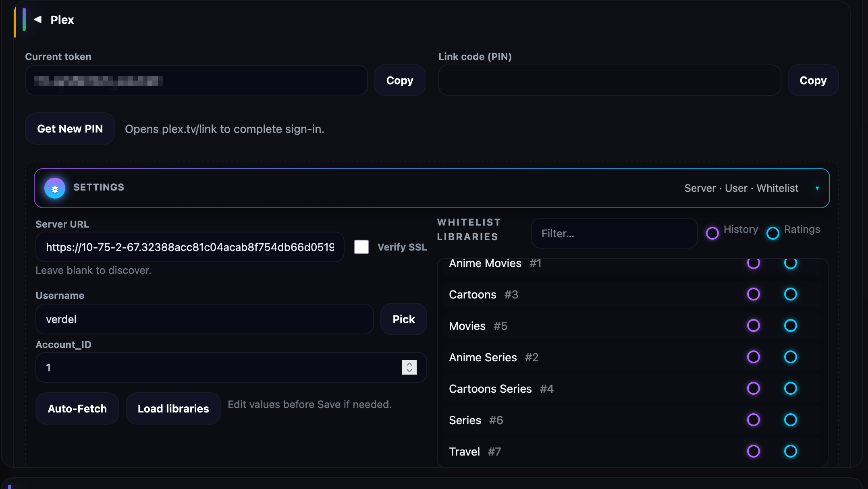
Task: Enable History for Cartoons library
Action: [753, 294]
